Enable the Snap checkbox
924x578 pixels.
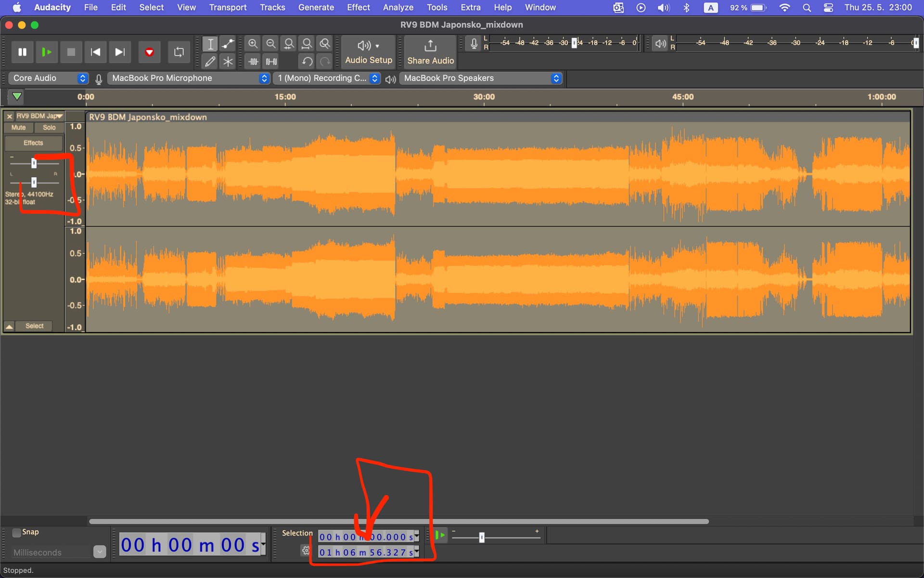point(16,532)
